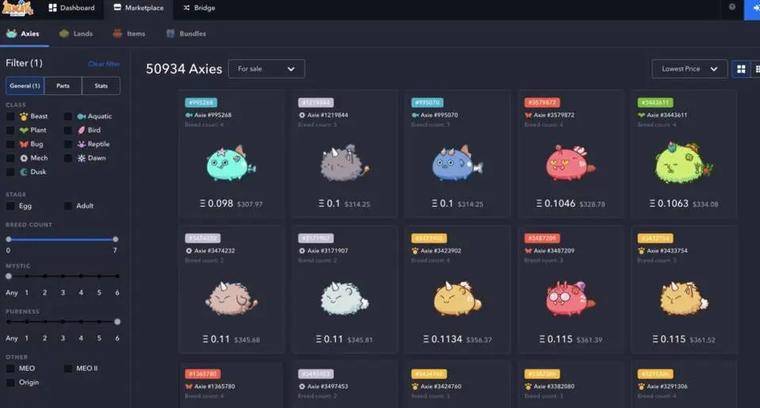Open Axie #995070 card image

(457, 163)
